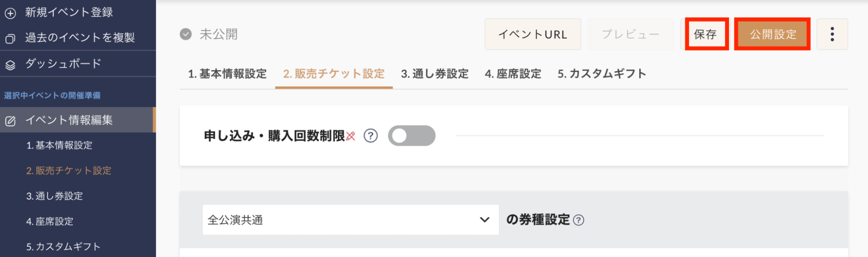Image resolution: width=868 pixels, height=257 pixels.
Task: Click the copy icon beside 過去のイベントを複製
Action: (x=10, y=39)
